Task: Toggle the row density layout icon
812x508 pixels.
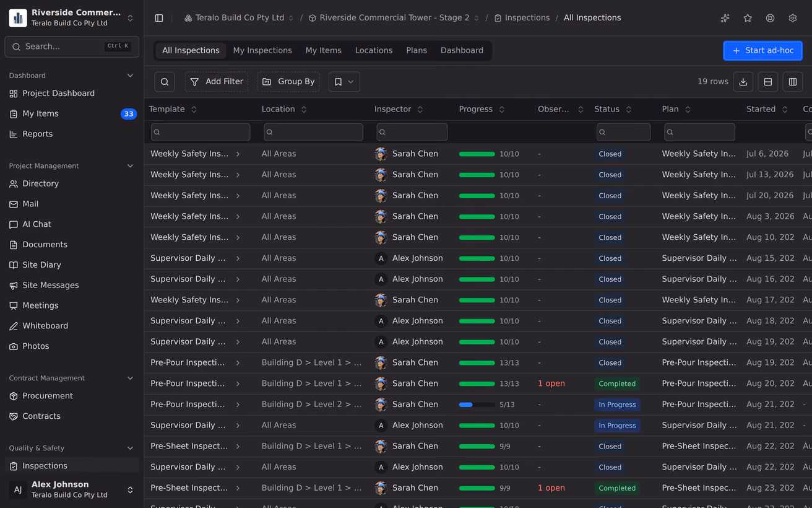Action: 768,82
